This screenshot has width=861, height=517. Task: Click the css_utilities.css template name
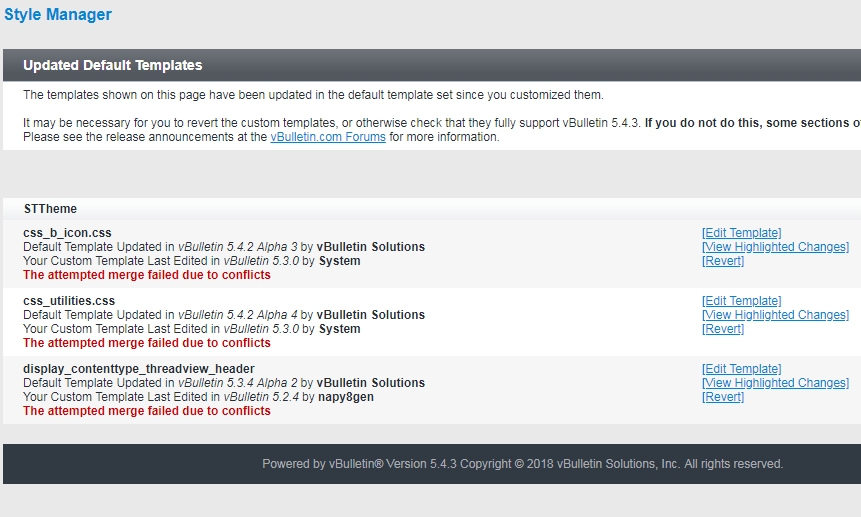tap(69, 301)
